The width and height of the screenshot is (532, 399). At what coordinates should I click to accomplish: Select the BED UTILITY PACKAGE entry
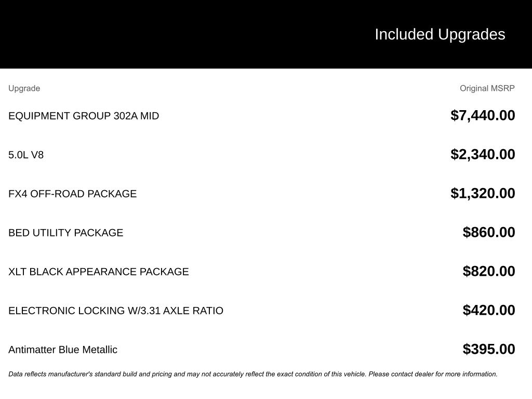(x=66, y=233)
